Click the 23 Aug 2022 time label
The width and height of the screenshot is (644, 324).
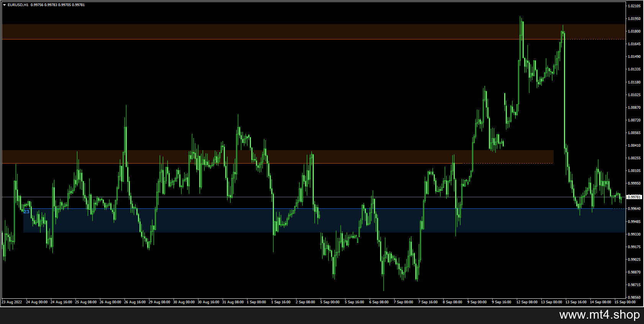(12, 302)
